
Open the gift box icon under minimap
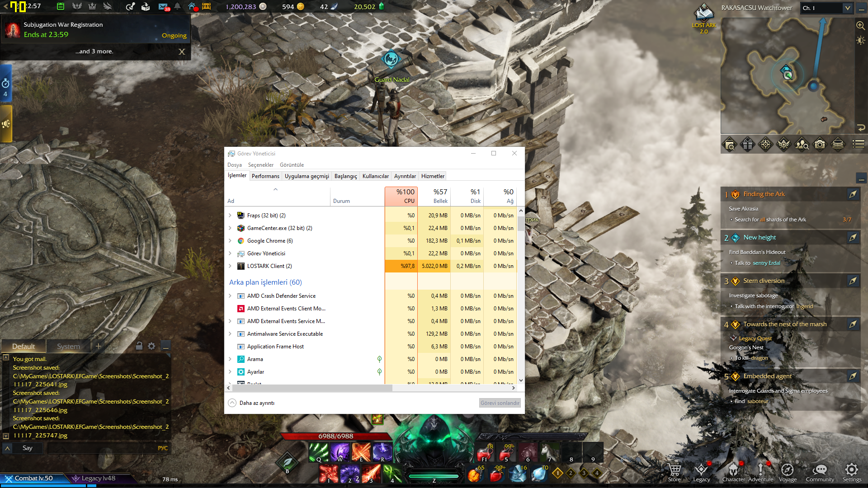point(747,145)
